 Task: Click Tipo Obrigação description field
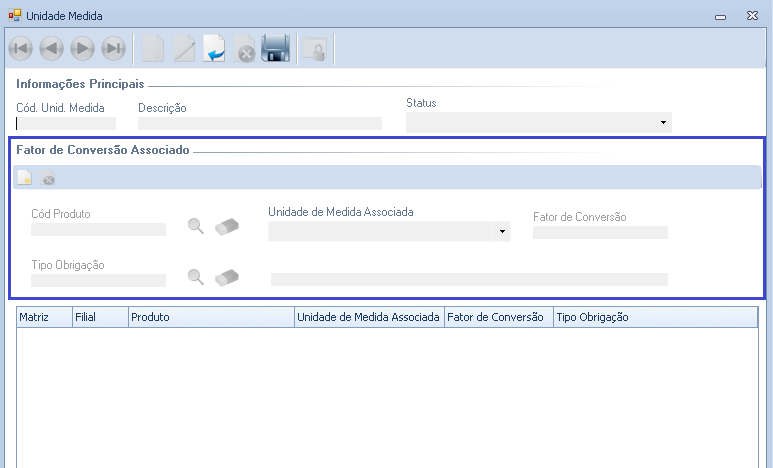(x=469, y=280)
